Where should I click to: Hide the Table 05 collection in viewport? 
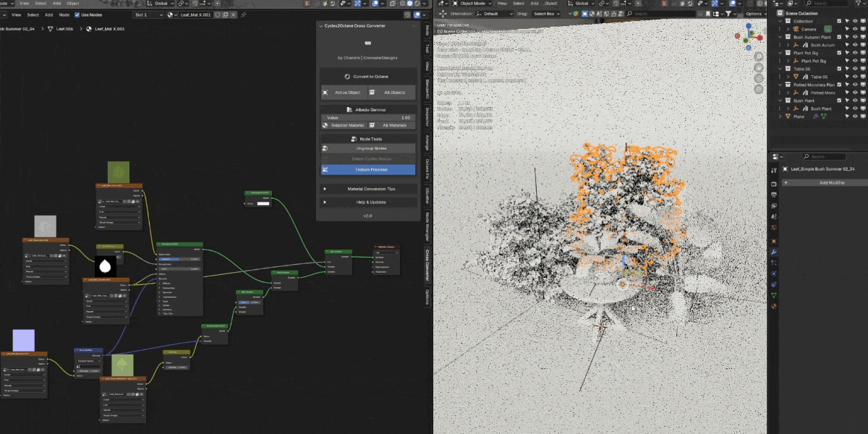tap(854, 69)
